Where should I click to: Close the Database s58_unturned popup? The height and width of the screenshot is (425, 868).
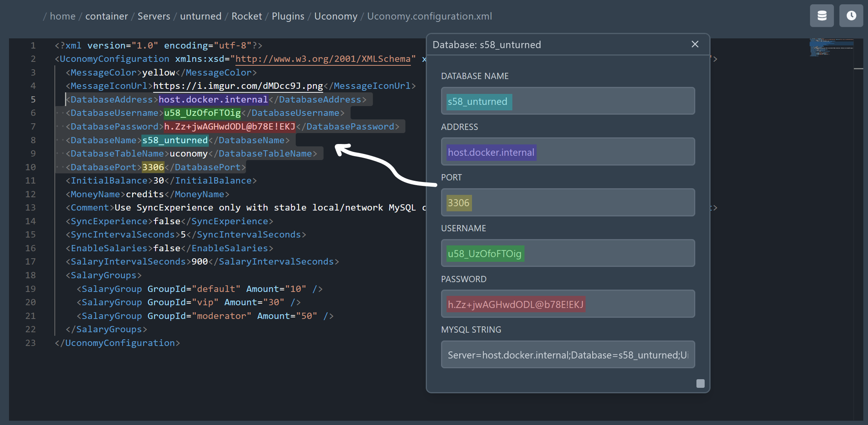click(x=695, y=44)
